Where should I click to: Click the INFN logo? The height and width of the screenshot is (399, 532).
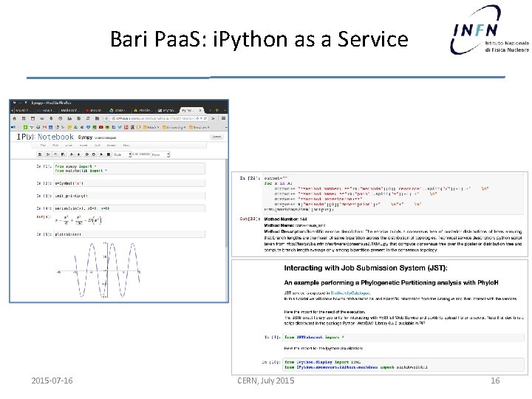(x=489, y=30)
